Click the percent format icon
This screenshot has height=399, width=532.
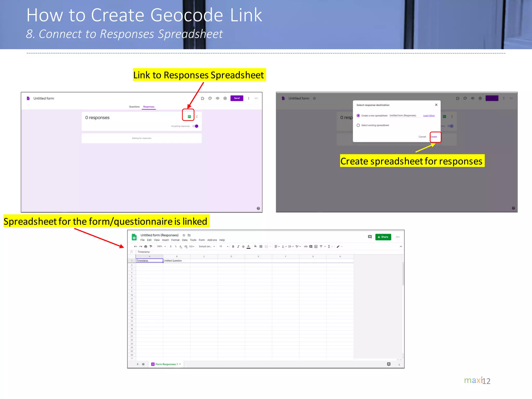point(176,247)
